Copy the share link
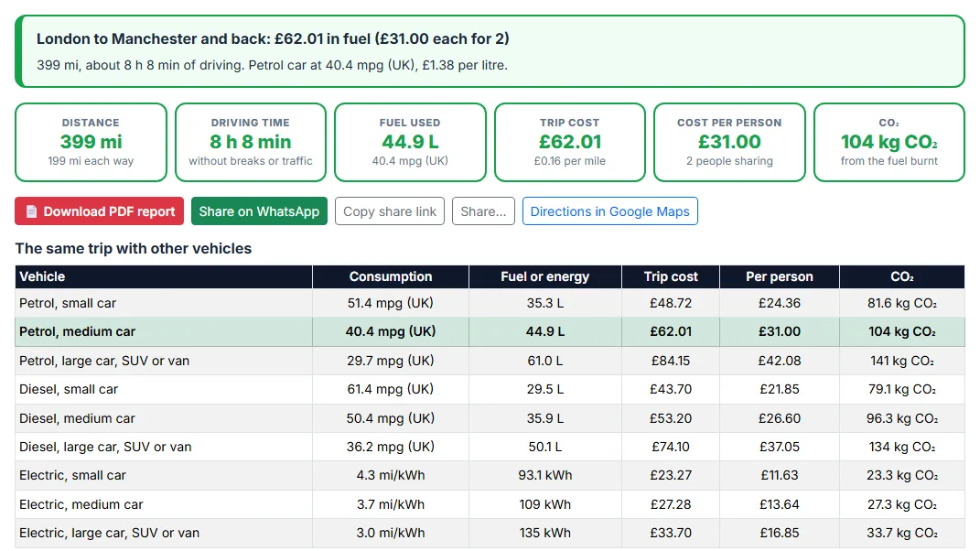This screenshot has width=980, height=551. (390, 211)
